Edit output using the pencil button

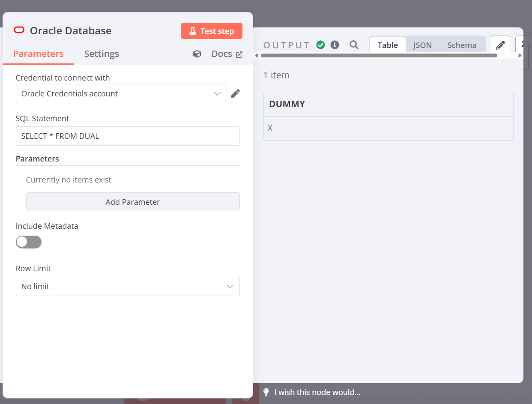[x=500, y=45]
